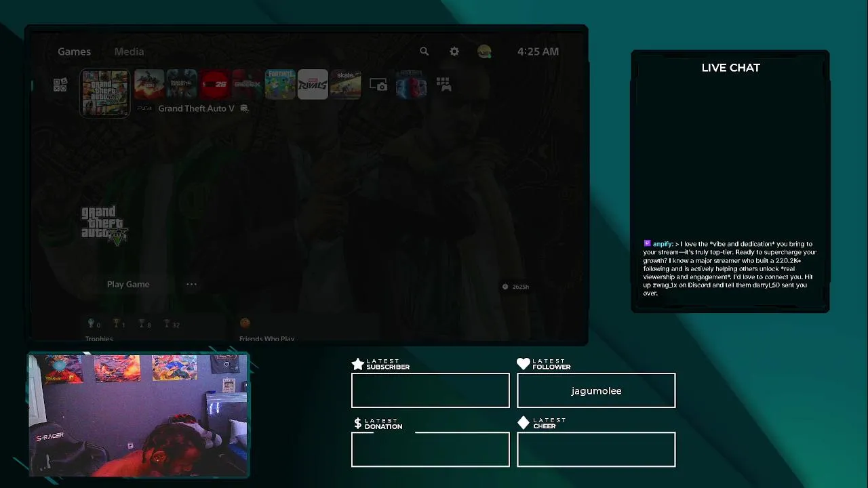Image resolution: width=868 pixels, height=488 pixels.
Task: Click the Latest Donation box
Action: (x=430, y=449)
